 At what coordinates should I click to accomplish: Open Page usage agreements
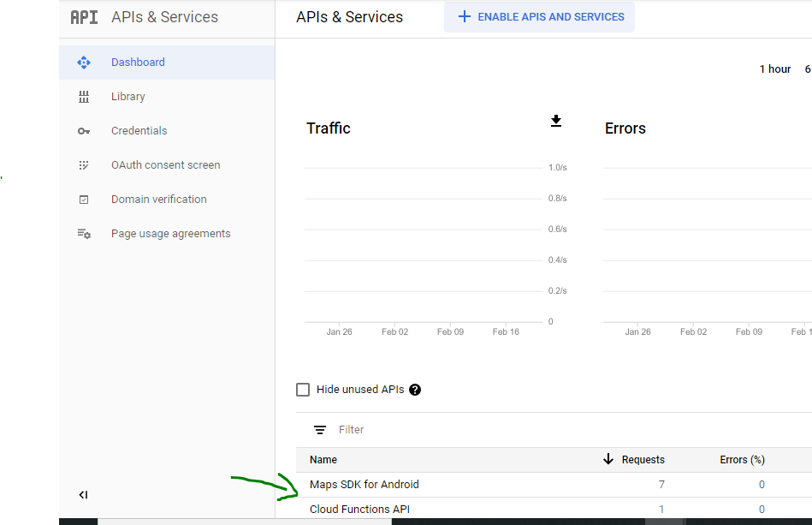tap(167, 233)
